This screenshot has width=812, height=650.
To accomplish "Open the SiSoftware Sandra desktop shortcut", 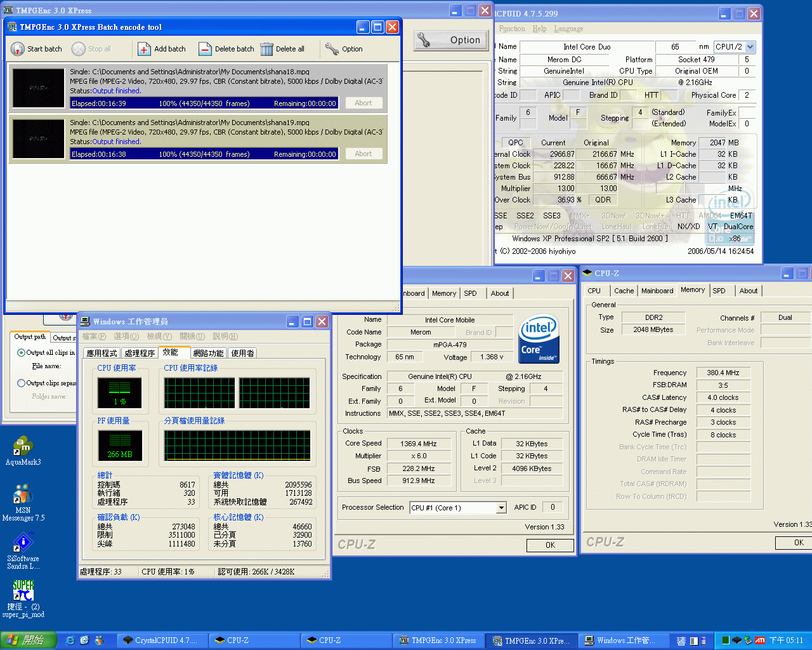I will point(23,551).
